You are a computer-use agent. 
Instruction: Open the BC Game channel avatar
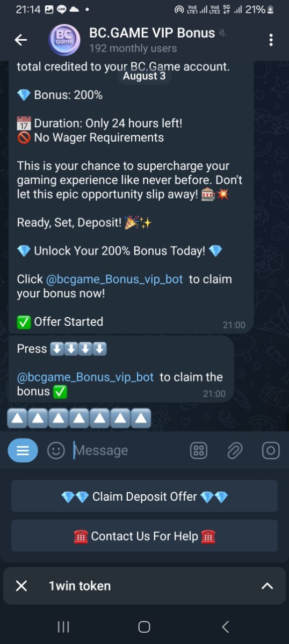[x=64, y=40]
